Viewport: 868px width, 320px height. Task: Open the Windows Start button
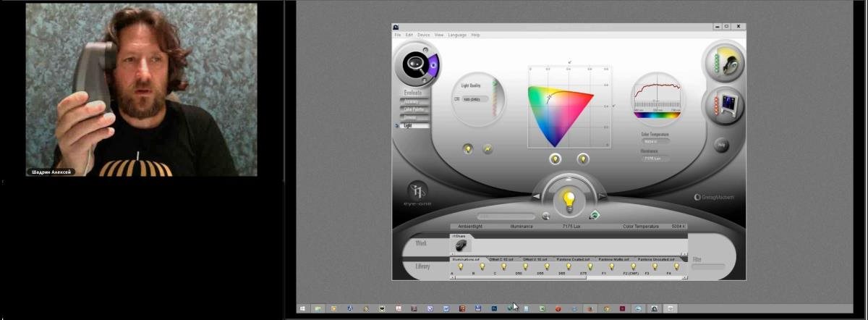(302, 308)
